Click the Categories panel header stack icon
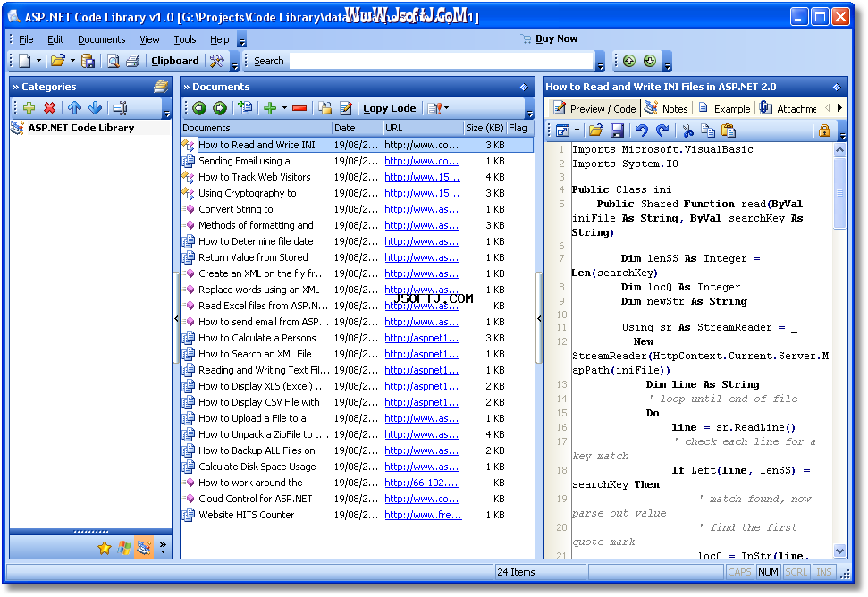 click(161, 87)
